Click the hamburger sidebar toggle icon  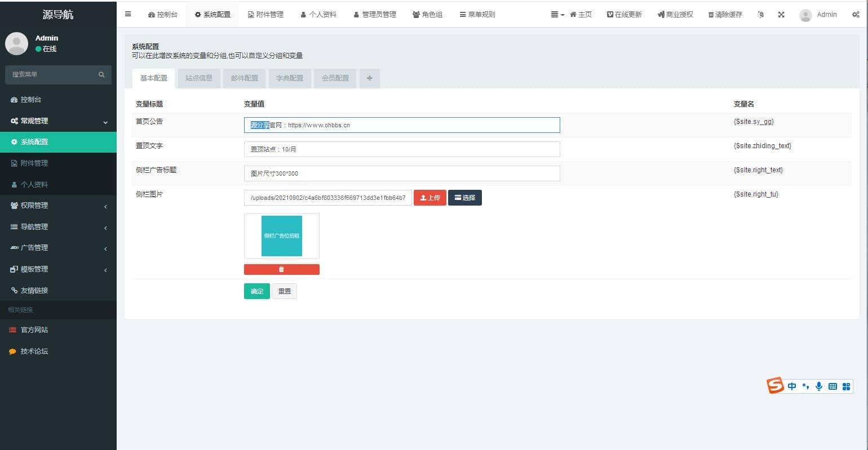pyautogui.click(x=128, y=14)
